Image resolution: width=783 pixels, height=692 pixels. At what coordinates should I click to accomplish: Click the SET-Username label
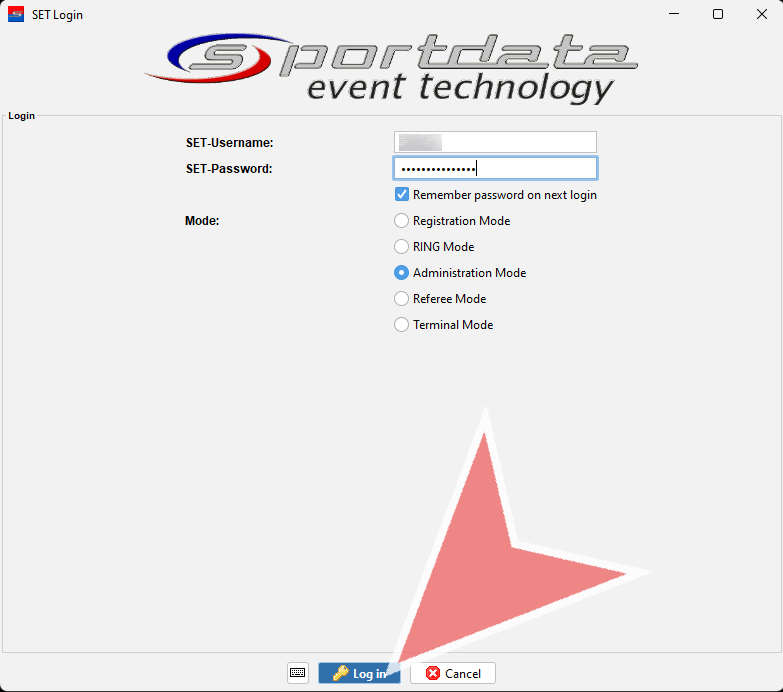coord(229,143)
